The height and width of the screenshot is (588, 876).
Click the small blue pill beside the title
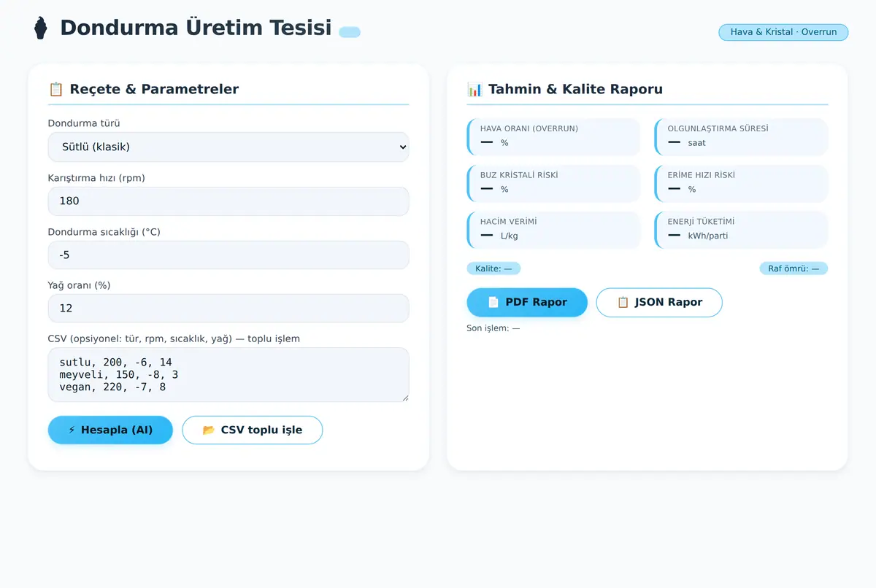click(x=350, y=32)
